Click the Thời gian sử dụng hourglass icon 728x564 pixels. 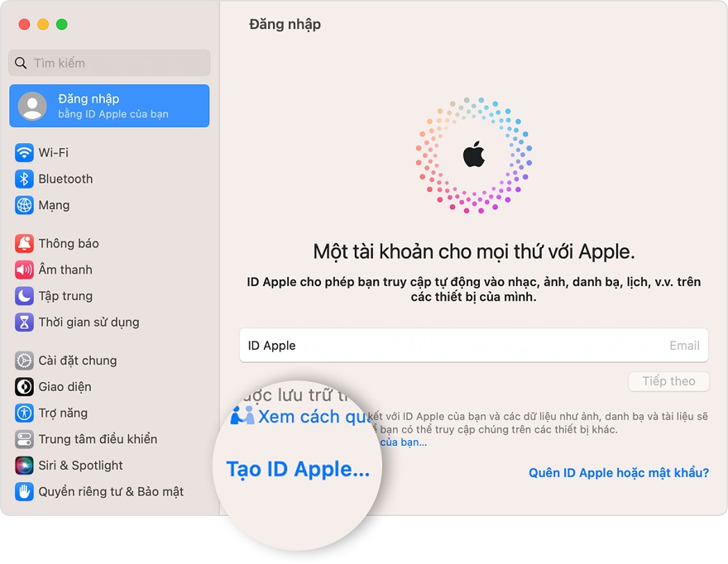(x=24, y=323)
